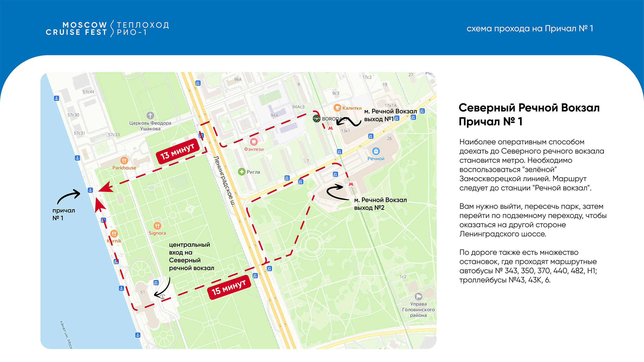Select the anchor icon near building 57с44
Image resolution: width=644 pixels, height=362 pixels.
(56, 98)
